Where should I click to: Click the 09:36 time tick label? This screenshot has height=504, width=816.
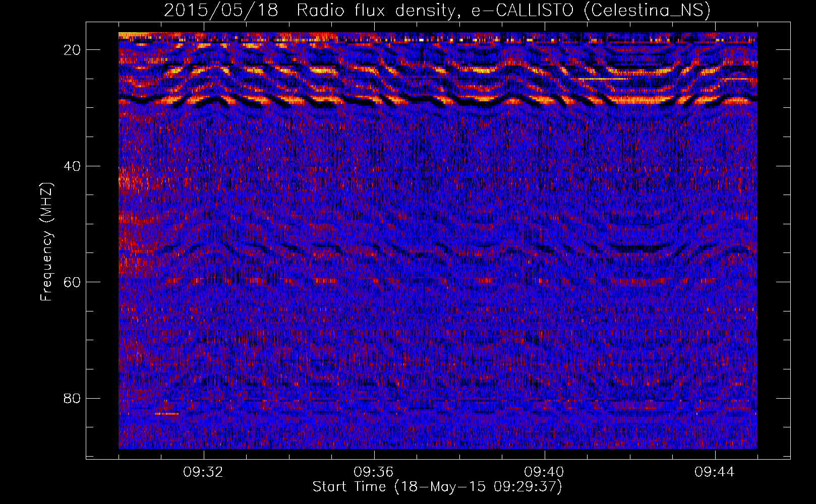pyautogui.click(x=374, y=472)
